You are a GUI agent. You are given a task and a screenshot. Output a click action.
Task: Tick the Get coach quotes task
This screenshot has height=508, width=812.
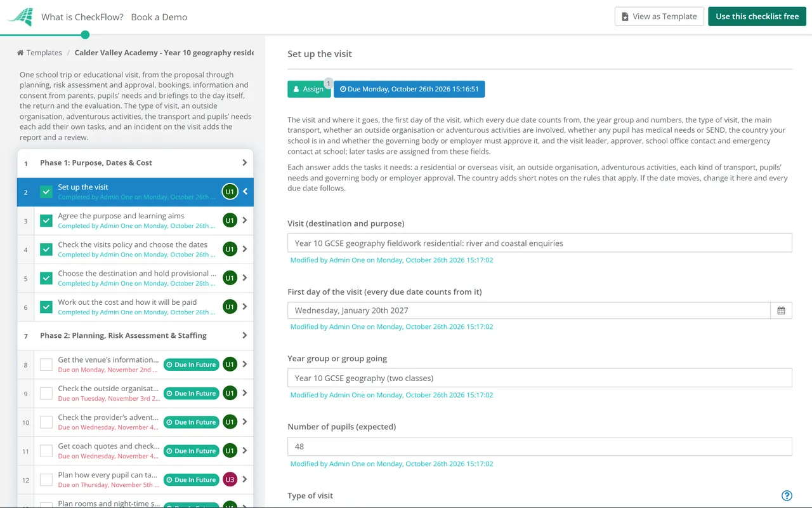46,451
